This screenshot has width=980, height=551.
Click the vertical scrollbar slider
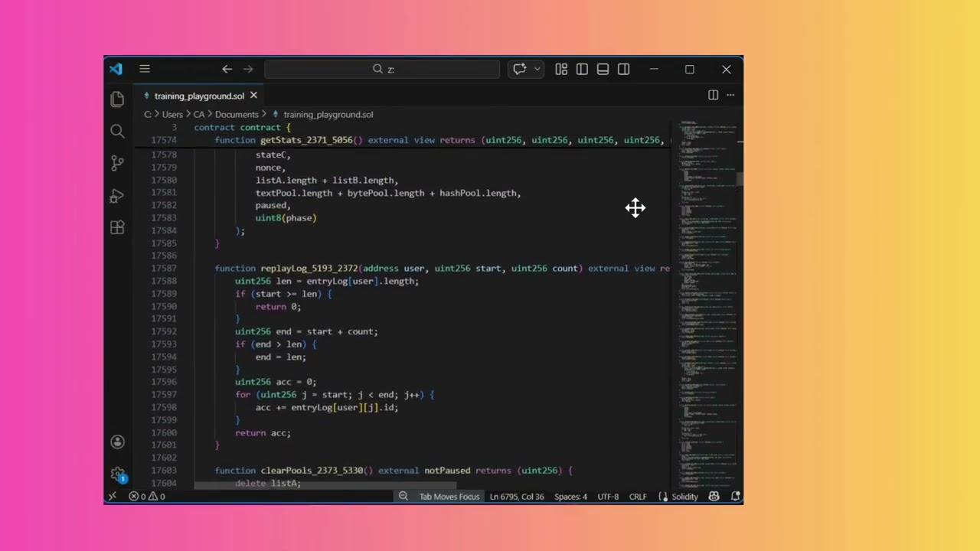[x=740, y=178]
